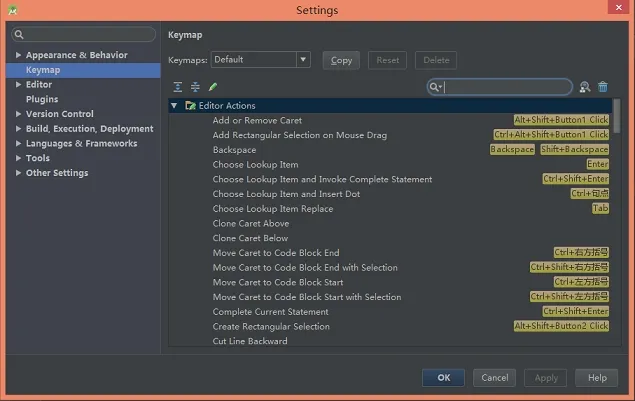This screenshot has height=401, width=635.
Task: Click the Editor Actions folder icon
Action: [190, 105]
